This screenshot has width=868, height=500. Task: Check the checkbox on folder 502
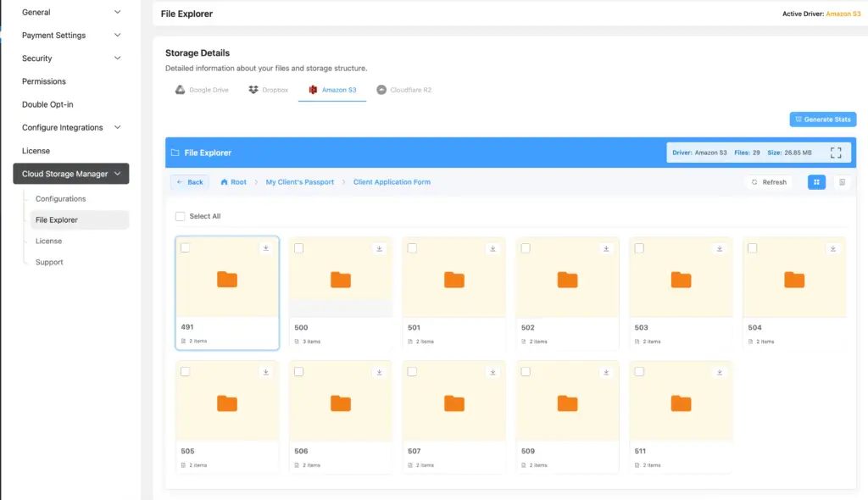tap(526, 248)
